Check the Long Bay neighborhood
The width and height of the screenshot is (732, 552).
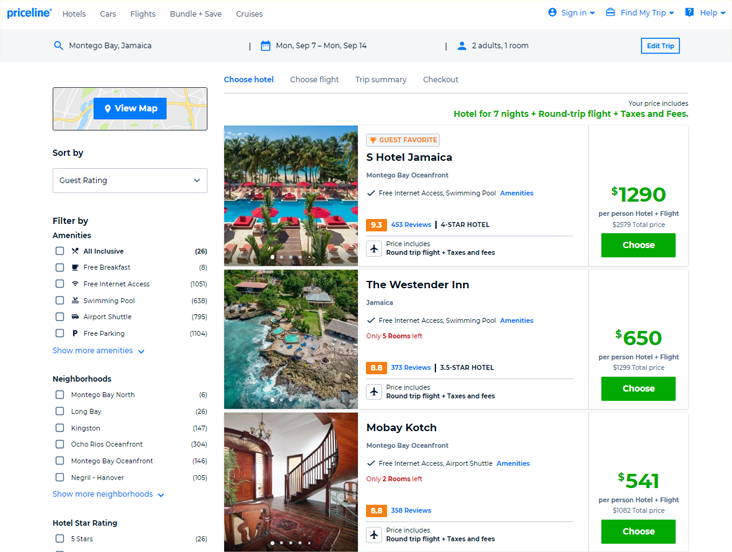[x=60, y=411]
